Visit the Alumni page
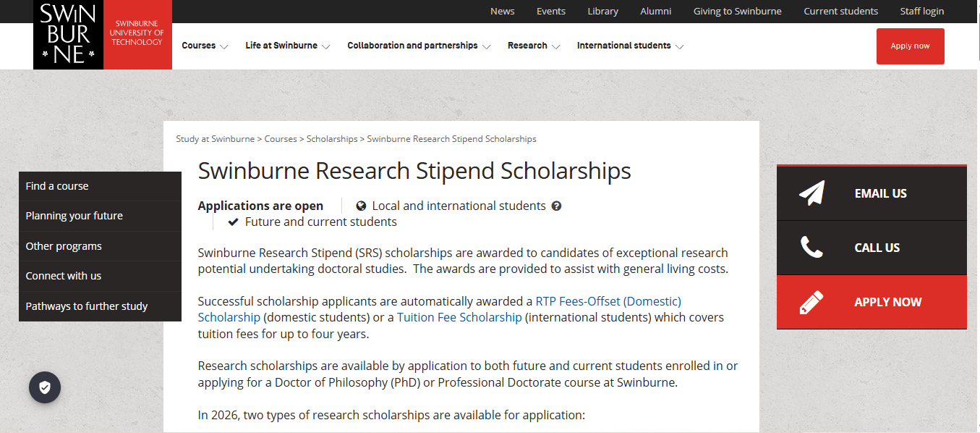This screenshot has height=433, width=980. (x=656, y=11)
